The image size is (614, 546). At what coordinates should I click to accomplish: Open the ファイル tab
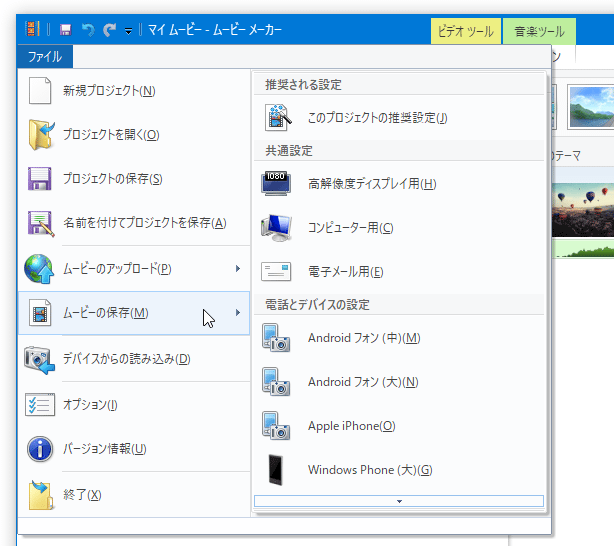(45, 57)
